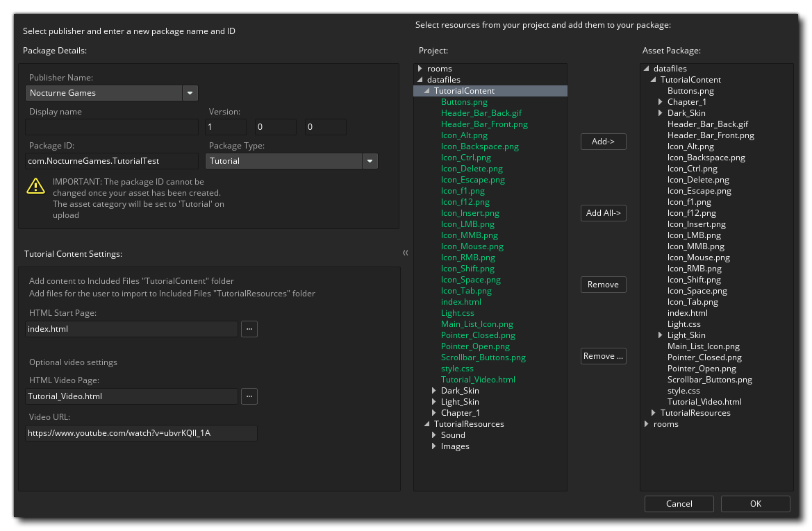The width and height of the screenshot is (812, 531).
Task: Expand the rooms folder in Project tree
Action: pyautogui.click(x=420, y=69)
